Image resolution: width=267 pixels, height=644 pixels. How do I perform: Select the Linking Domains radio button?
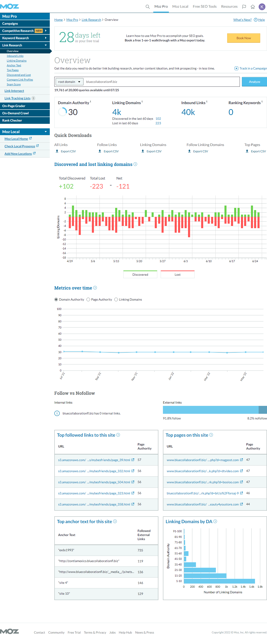pos(116,299)
